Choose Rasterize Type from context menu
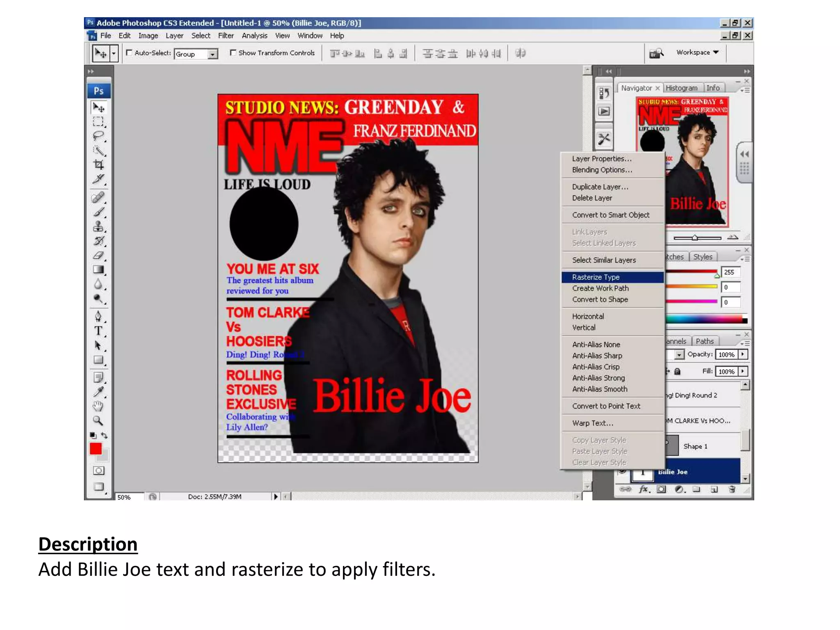The image size is (840, 630). click(613, 277)
